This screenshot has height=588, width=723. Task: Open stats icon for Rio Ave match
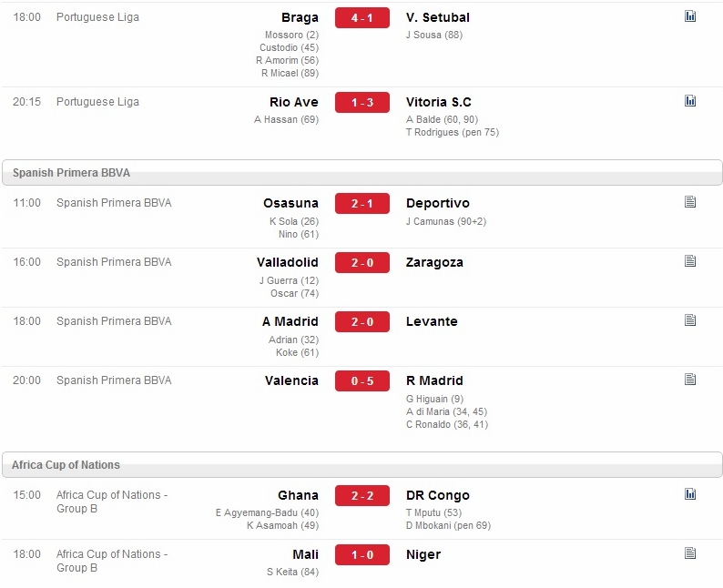(x=690, y=100)
